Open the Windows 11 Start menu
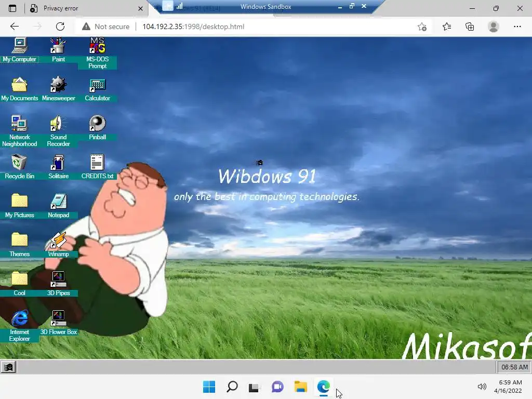 [x=209, y=387]
